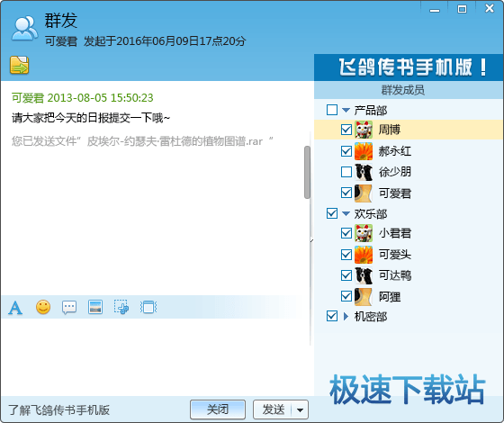
Task: Select the 机密部 group label
Action: click(x=371, y=317)
